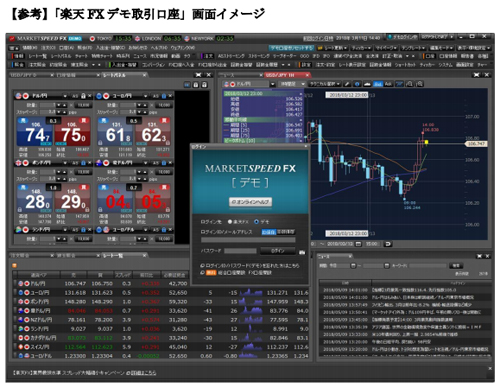Click the password input field

(240, 251)
